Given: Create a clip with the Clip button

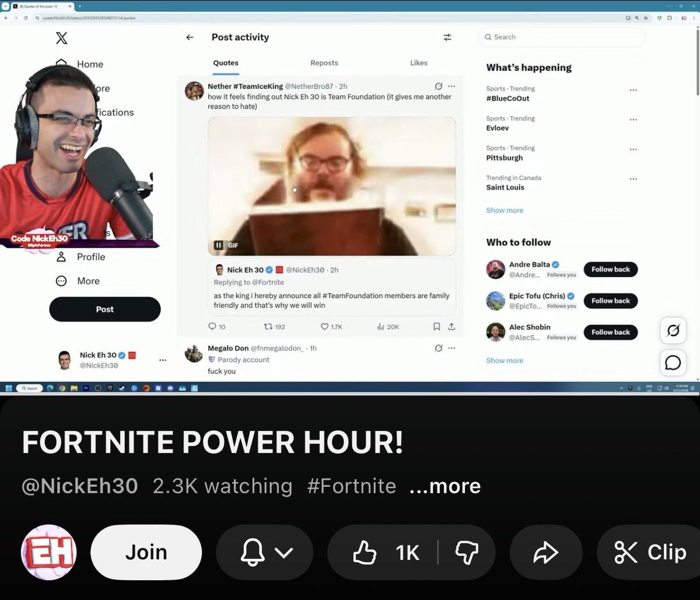Looking at the screenshot, I should click(x=649, y=552).
